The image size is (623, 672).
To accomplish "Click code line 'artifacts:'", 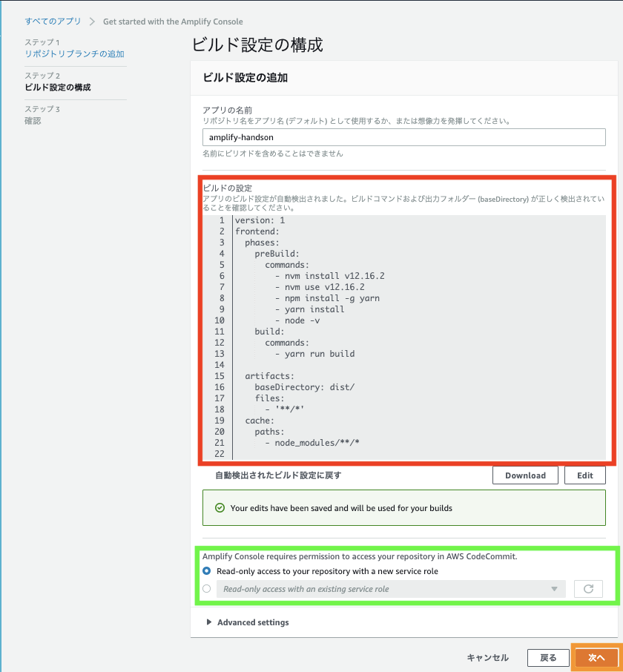I will click(269, 376).
